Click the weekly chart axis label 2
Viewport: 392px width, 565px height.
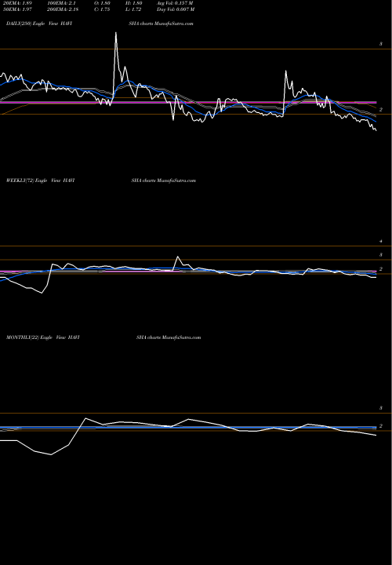(381, 269)
